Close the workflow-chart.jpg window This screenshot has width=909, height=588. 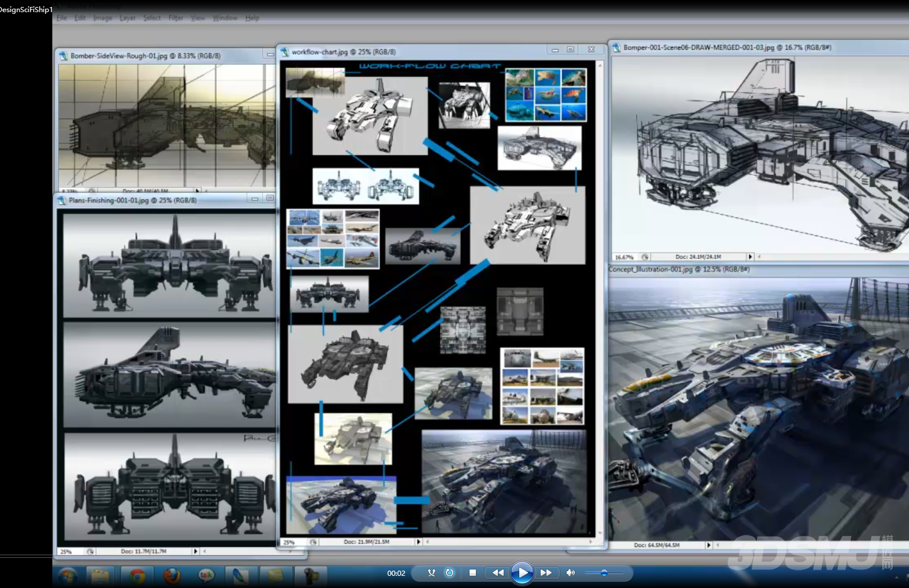click(591, 50)
